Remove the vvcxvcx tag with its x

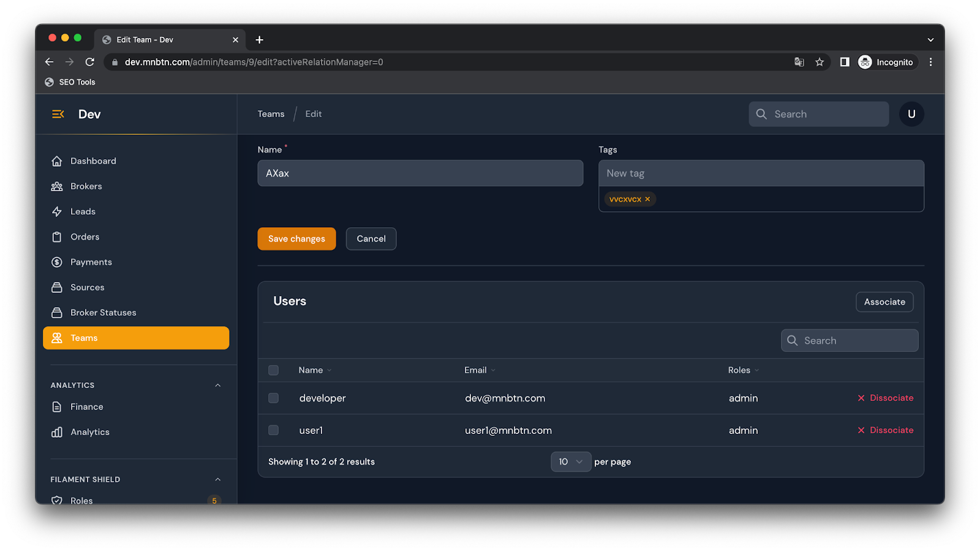[647, 199]
